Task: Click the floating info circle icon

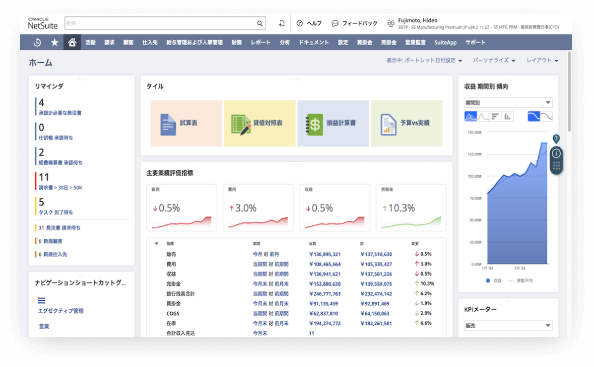Action: coord(556,153)
